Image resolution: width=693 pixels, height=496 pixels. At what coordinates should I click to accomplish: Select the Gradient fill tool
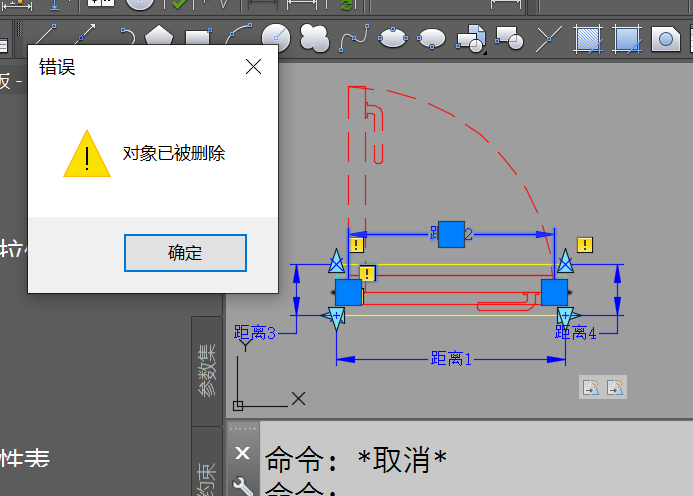point(627,39)
